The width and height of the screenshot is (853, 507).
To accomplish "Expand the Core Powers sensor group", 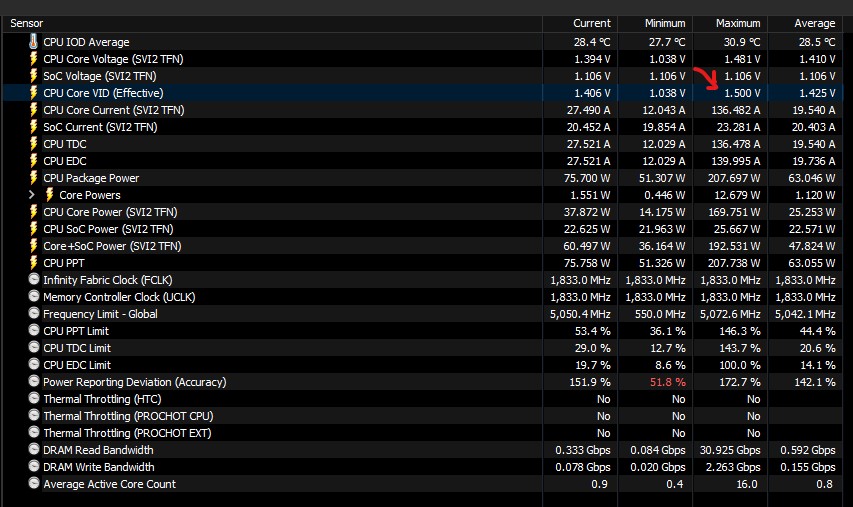I will click(32, 195).
